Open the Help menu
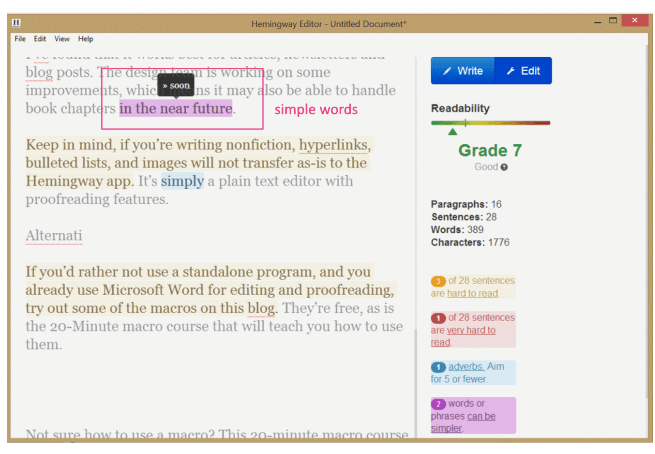The width and height of the screenshot is (655, 454). click(86, 39)
